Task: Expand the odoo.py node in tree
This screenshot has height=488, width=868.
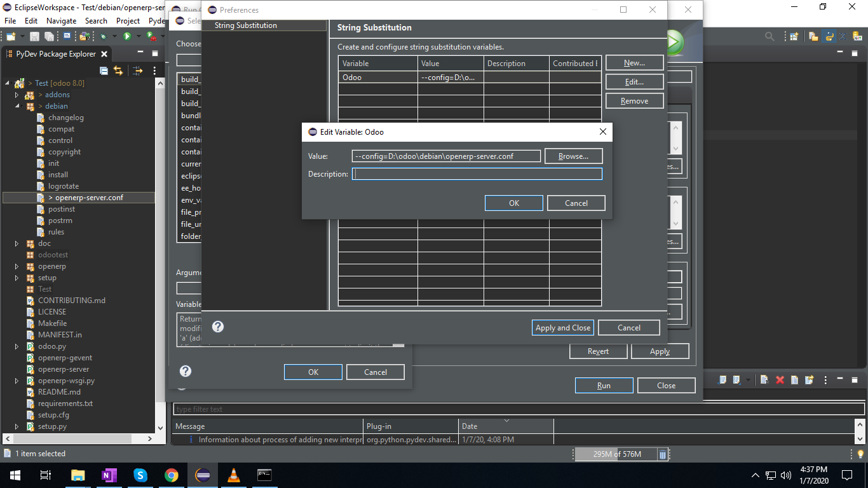Action: point(17,346)
